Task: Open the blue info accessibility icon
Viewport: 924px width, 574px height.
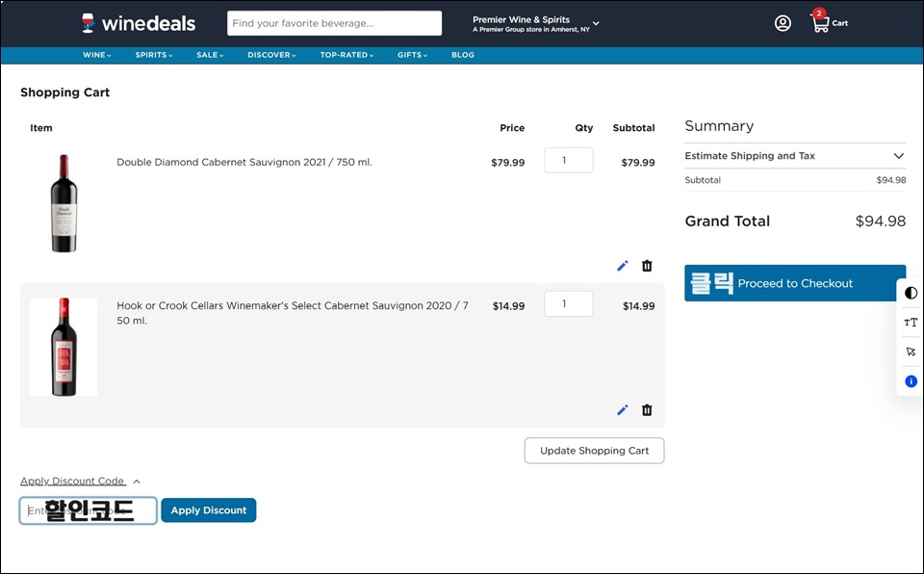Action: [x=911, y=381]
